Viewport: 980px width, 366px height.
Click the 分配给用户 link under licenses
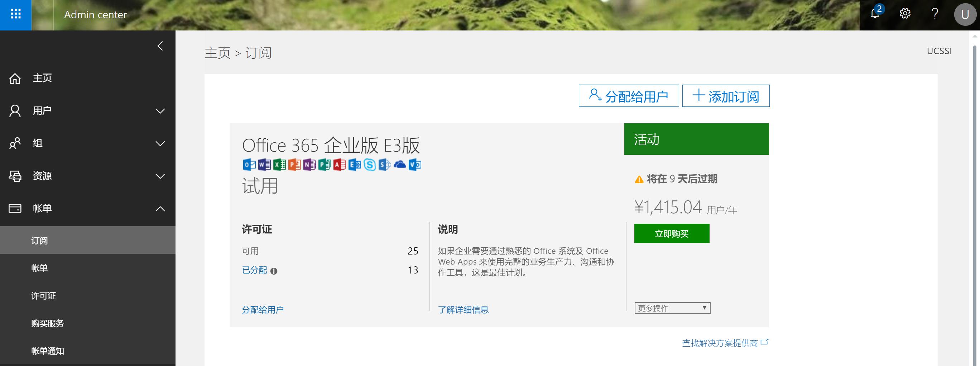(x=263, y=310)
